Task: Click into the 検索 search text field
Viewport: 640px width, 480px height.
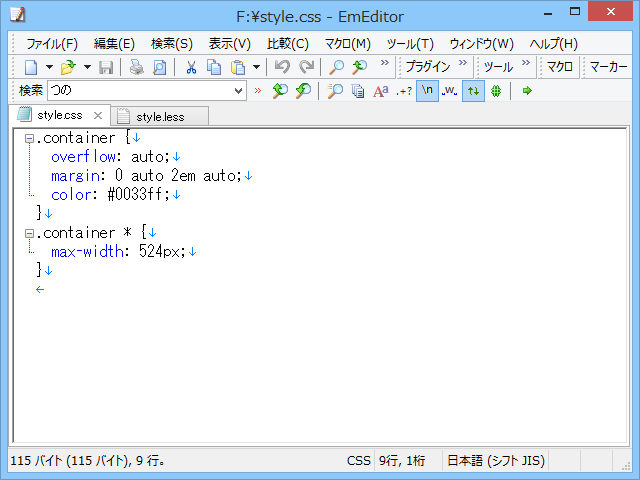Action: 140,91
